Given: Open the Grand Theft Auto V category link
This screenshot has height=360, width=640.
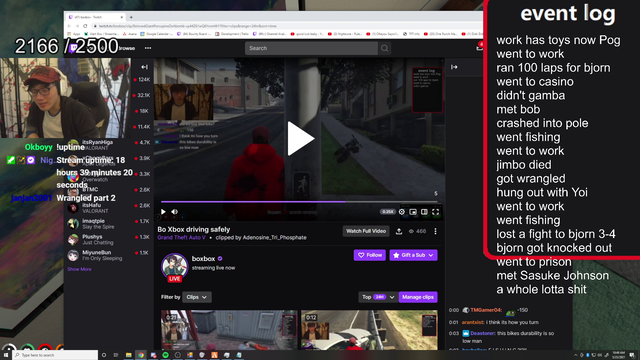Looking at the screenshot, I should coord(182,238).
